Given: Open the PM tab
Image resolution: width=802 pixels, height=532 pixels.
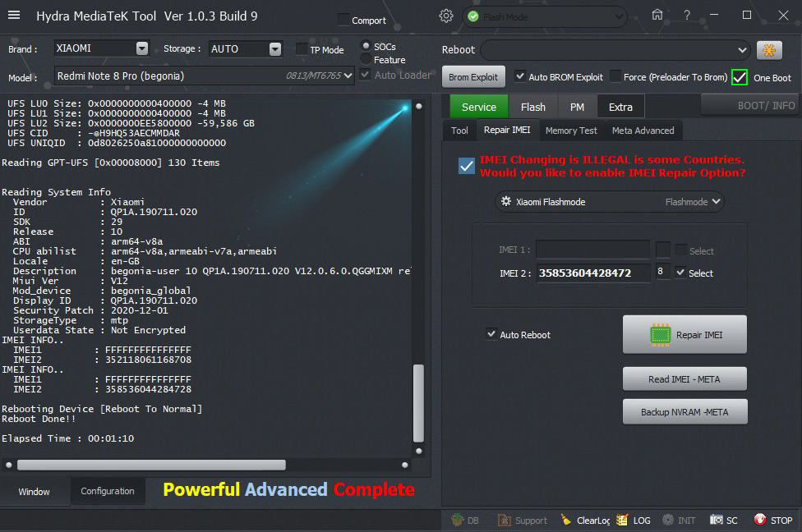Looking at the screenshot, I should [577, 107].
